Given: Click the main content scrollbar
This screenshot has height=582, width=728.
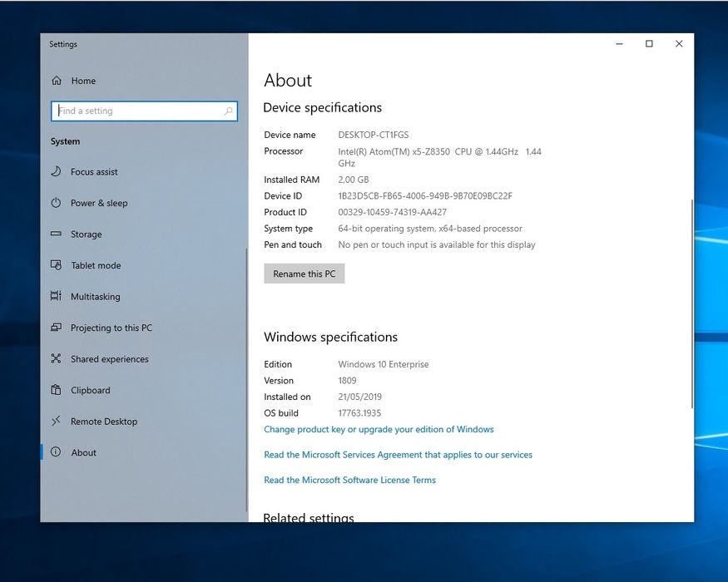Looking at the screenshot, I should pos(691,304).
